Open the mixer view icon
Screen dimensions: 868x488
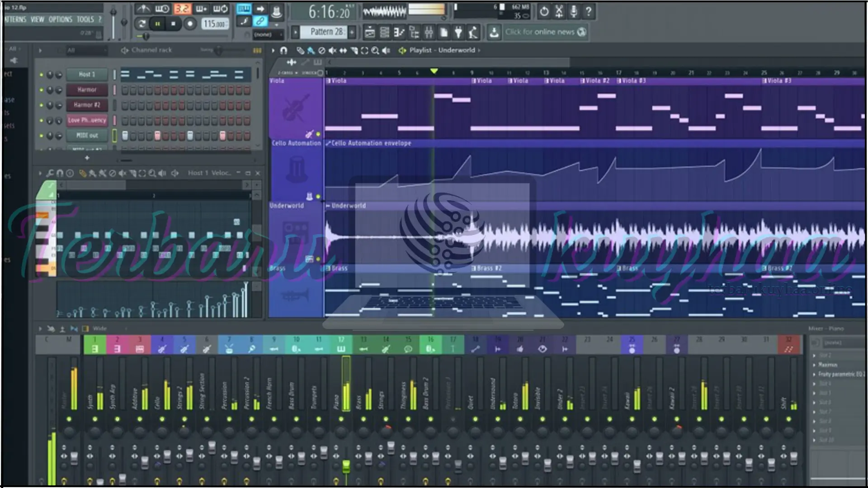429,32
